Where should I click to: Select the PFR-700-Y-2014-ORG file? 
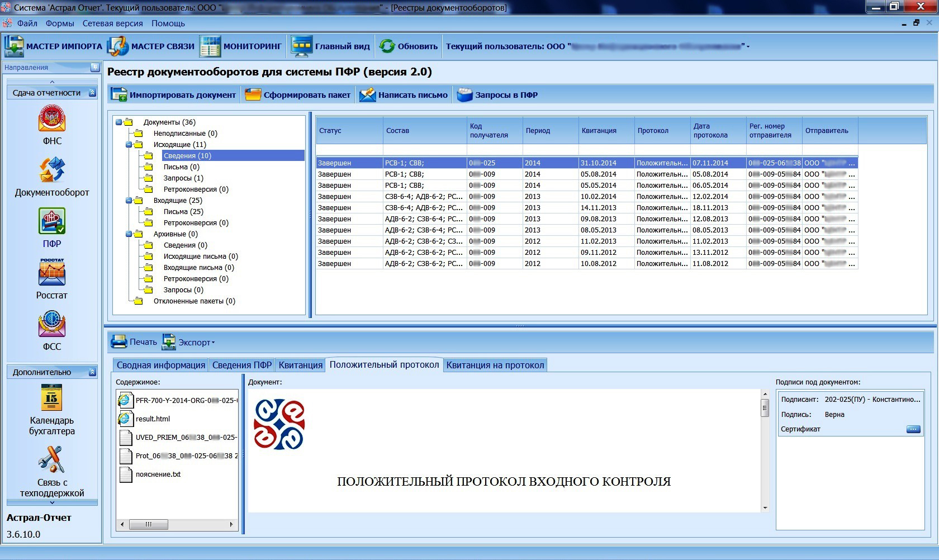178,400
